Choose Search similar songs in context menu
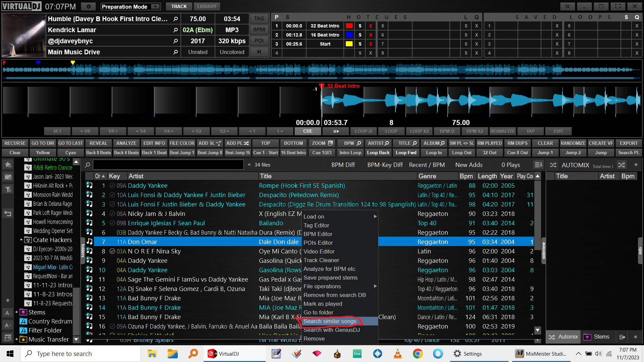 (330, 321)
